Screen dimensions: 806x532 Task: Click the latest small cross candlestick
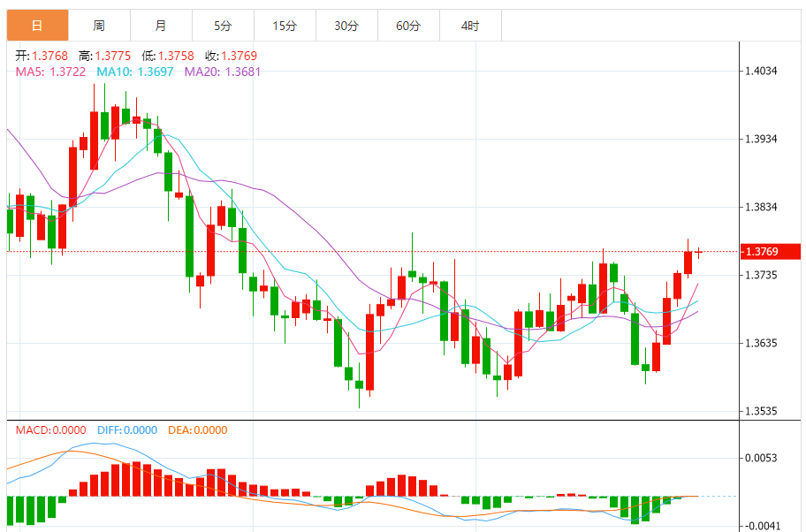pyautogui.click(x=698, y=252)
